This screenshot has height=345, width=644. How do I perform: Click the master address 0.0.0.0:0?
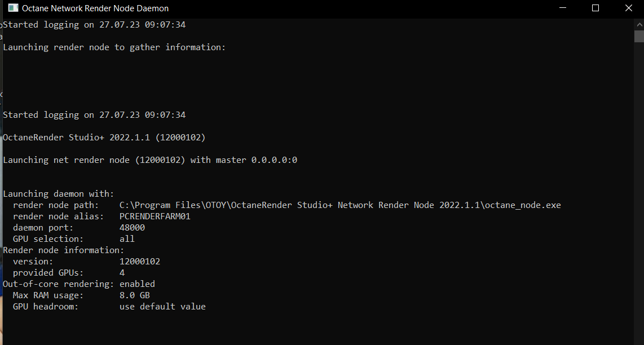pos(274,160)
